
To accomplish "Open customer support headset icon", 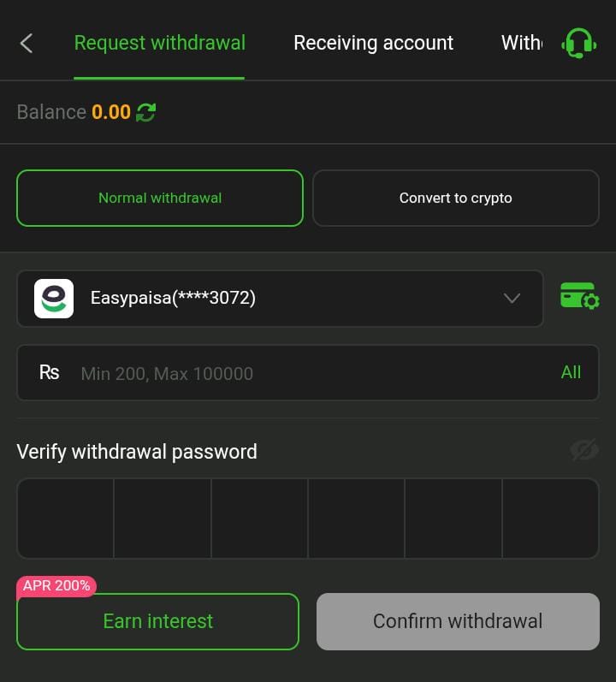I will click(x=578, y=43).
